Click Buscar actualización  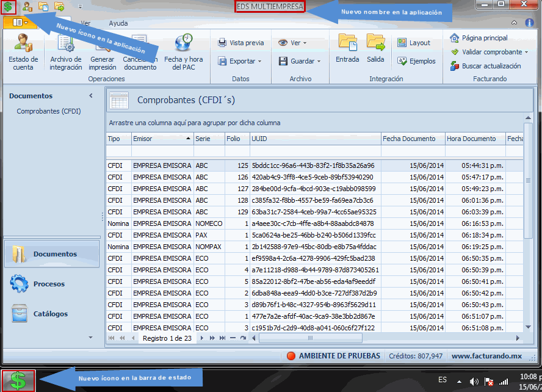pos(485,66)
